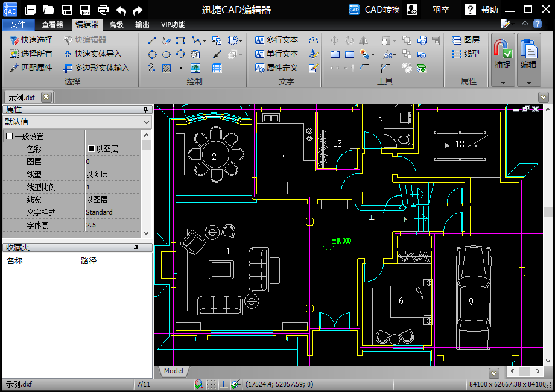The width and height of the screenshot is (555, 392).
Task: Select 多行文本 multiline text tool
Action: pyautogui.click(x=276, y=40)
